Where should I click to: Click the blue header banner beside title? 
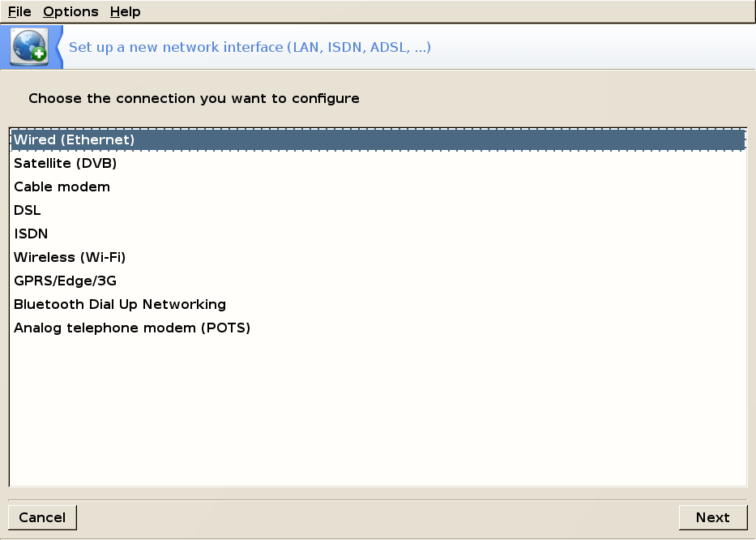coord(593,47)
